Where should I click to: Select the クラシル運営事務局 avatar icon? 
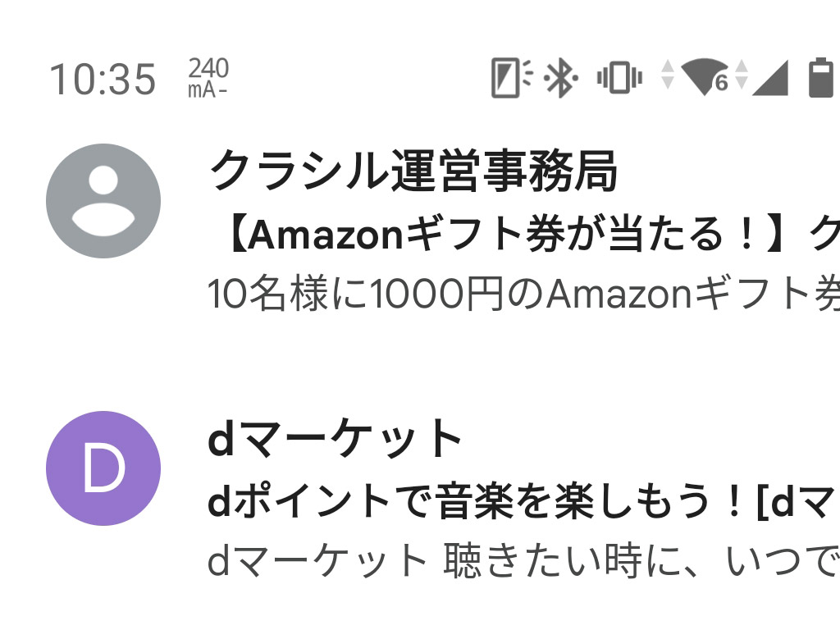point(103,203)
